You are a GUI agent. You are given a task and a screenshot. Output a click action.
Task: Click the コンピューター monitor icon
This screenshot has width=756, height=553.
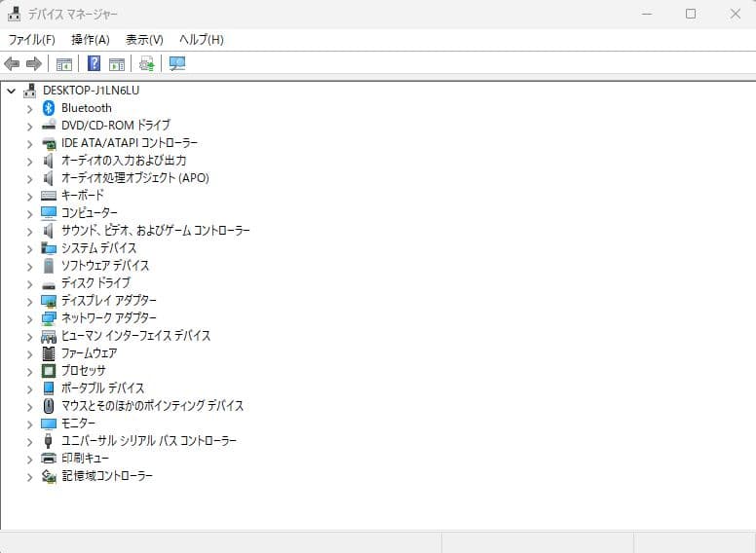point(49,213)
